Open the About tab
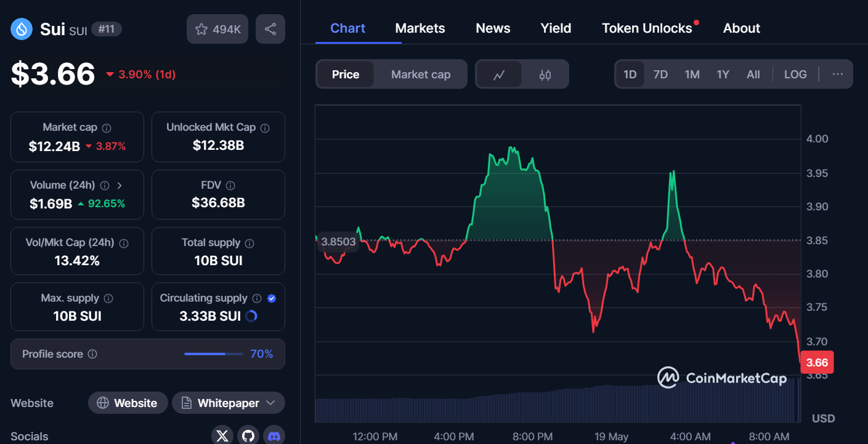868x444 pixels. tap(742, 28)
